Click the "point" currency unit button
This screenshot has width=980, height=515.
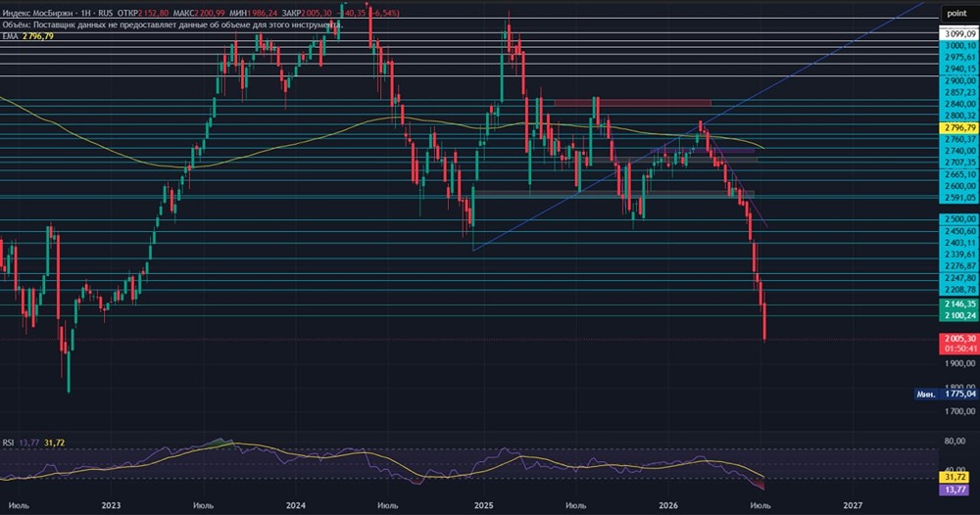(956, 13)
